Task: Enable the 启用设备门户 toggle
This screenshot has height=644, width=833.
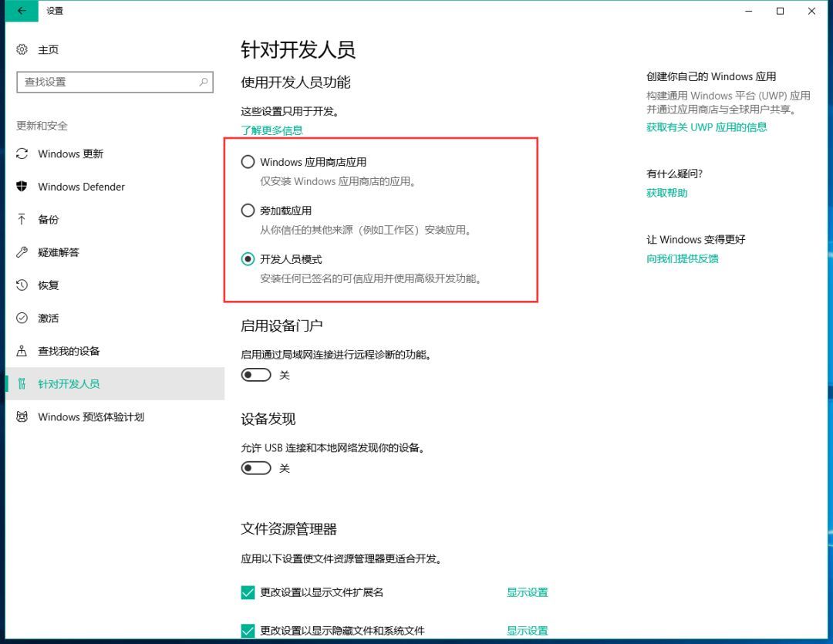Action: coord(256,375)
